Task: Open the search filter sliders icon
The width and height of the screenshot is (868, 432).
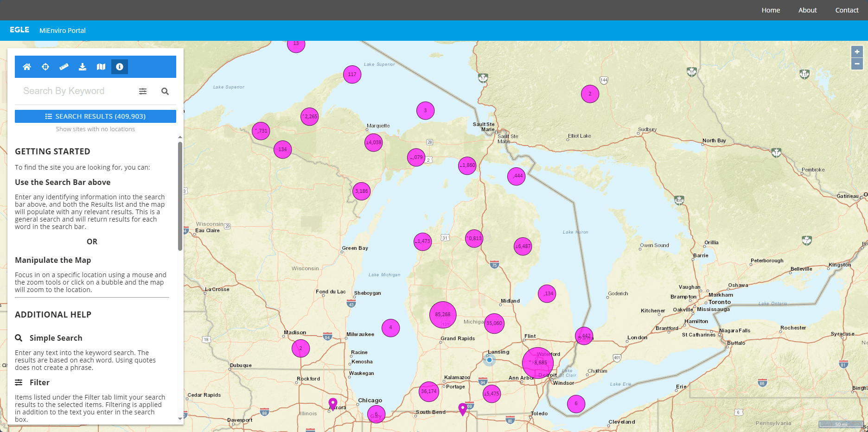Action: pos(143,91)
